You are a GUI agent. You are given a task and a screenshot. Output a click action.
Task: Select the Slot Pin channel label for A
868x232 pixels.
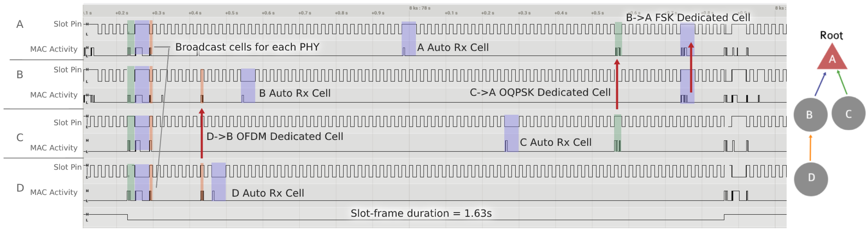pyautogui.click(x=67, y=24)
